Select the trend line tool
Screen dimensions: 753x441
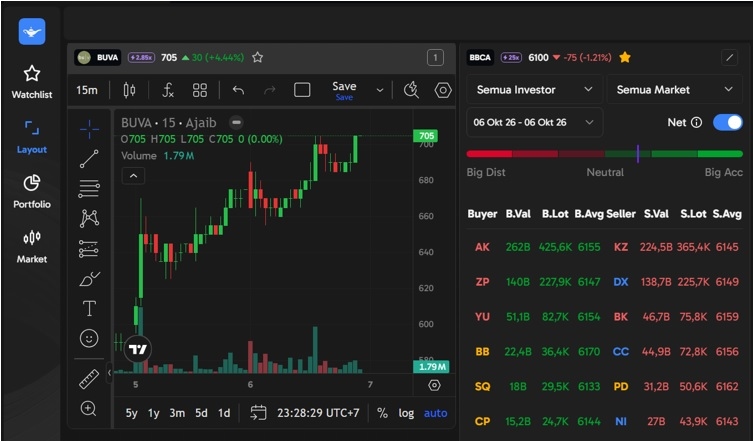(89, 159)
